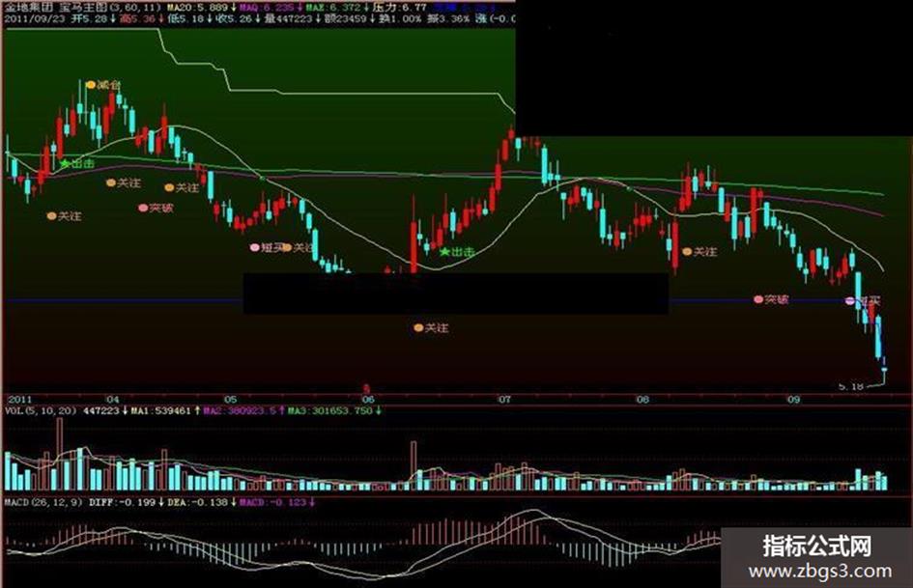Open the VOL(5,10,20) indicator label
The image size is (913, 588).
[41, 411]
